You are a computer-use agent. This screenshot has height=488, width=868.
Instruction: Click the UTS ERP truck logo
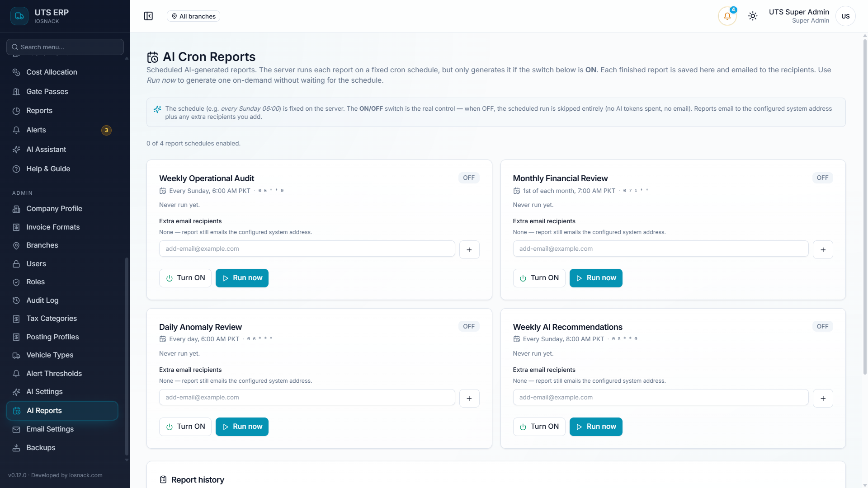point(19,16)
